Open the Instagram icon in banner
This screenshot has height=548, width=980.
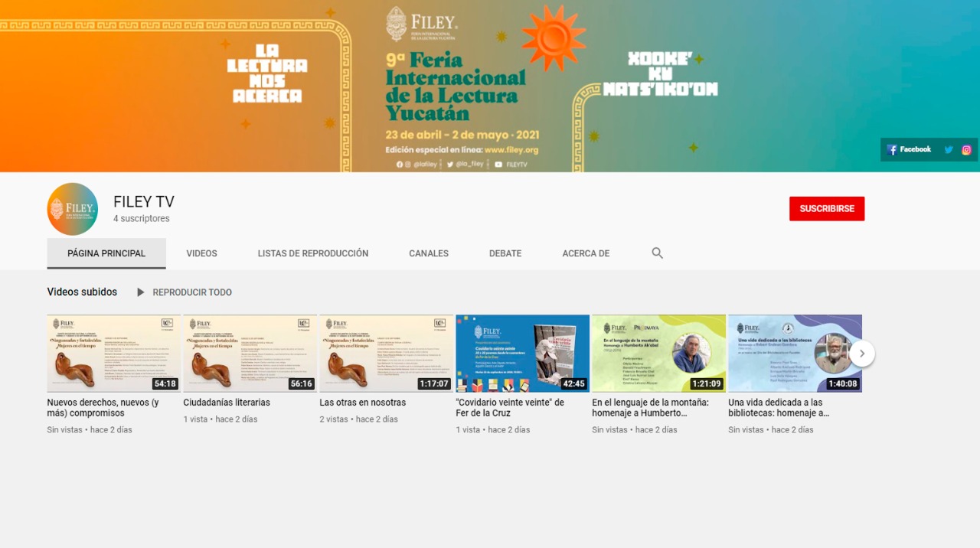click(x=966, y=150)
